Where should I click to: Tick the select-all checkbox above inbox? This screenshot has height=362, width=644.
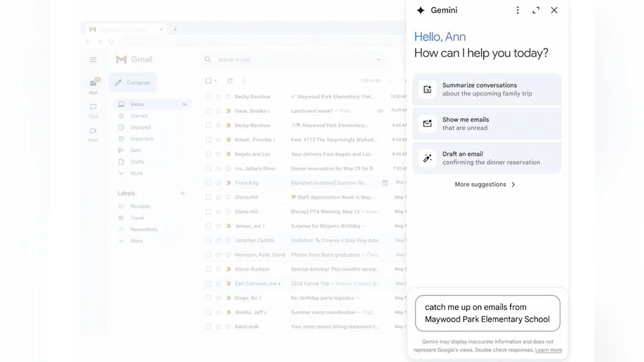point(208,81)
